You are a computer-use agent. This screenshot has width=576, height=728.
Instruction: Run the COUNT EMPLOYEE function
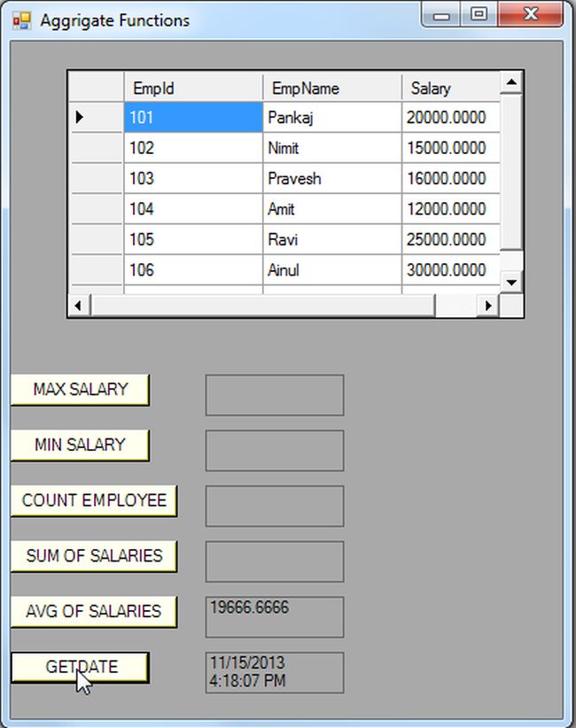94,500
